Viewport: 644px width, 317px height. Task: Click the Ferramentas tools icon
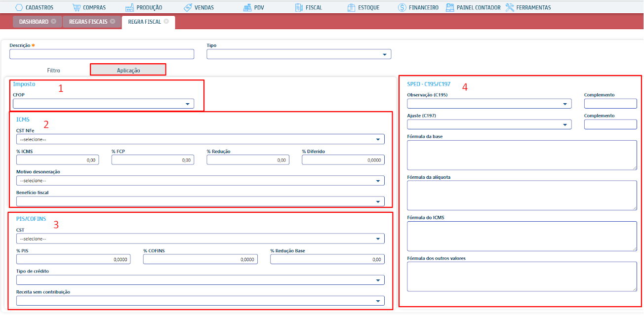click(510, 7)
